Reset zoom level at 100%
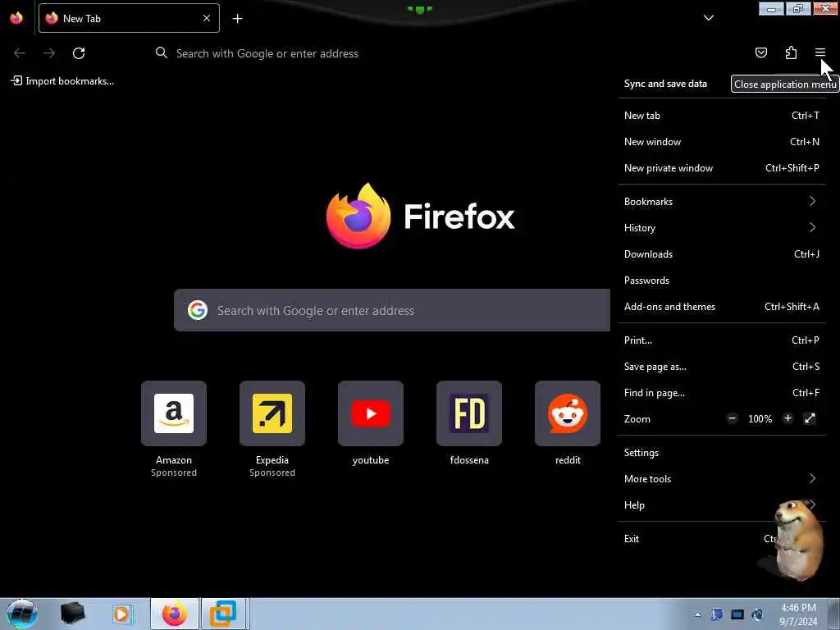840x630 pixels. pyautogui.click(x=760, y=419)
